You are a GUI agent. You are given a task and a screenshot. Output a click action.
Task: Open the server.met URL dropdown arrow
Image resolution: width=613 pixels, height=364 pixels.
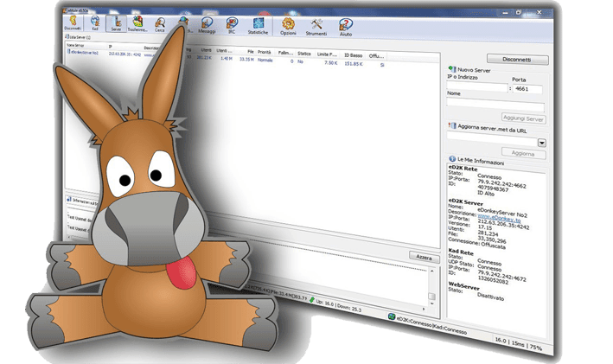click(541, 143)
